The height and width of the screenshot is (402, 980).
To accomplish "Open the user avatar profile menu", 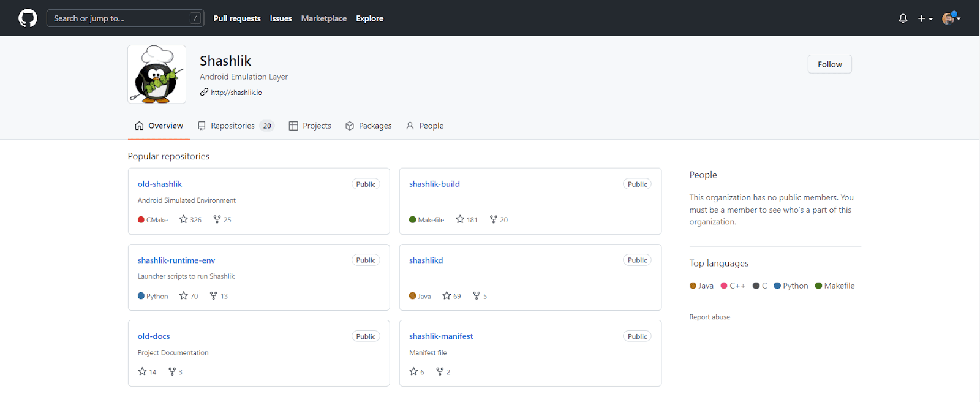I will point(951,18).
